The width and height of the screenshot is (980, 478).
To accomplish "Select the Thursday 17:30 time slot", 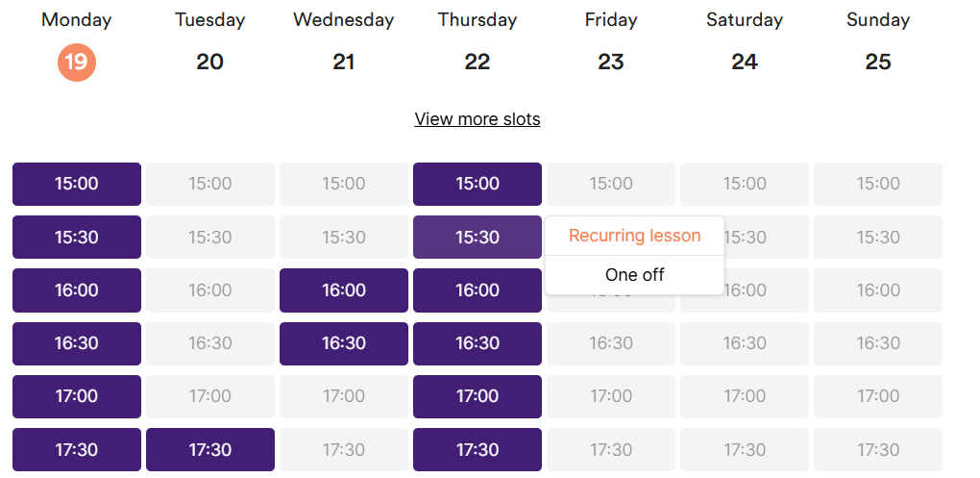I will (478, 449).
